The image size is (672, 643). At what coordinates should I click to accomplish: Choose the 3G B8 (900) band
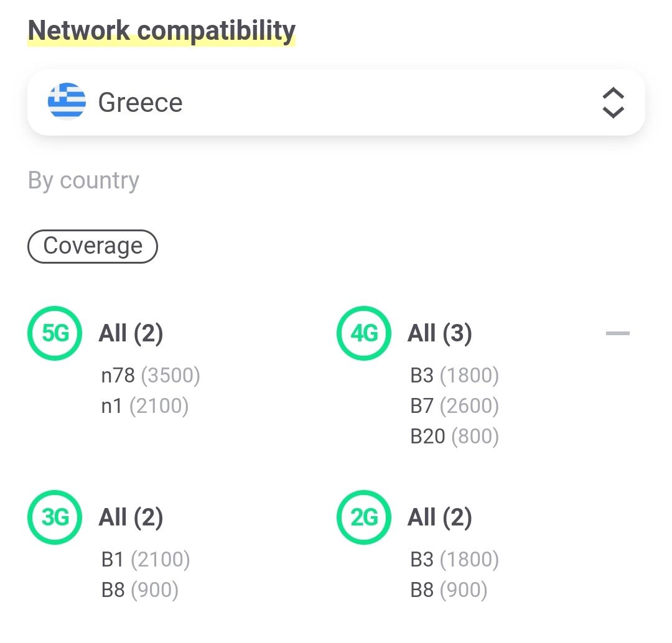140,590
